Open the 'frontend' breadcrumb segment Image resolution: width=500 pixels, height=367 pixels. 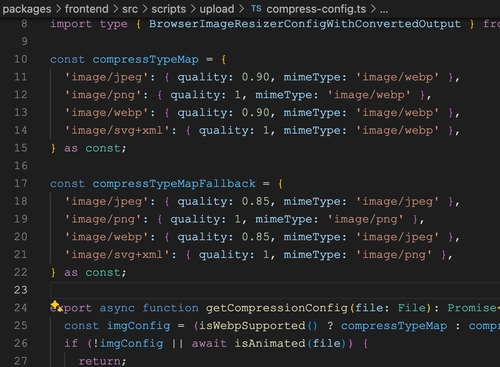pos(87,9)
